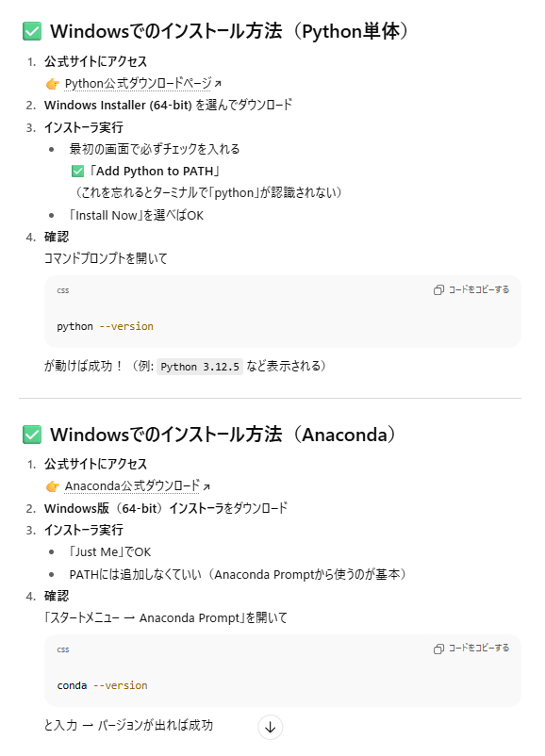This screenshot has width=545, height=756.
Task: Click heading Windowsでのインストール方法（Anaconda）
Action: [x=223, y=435]
